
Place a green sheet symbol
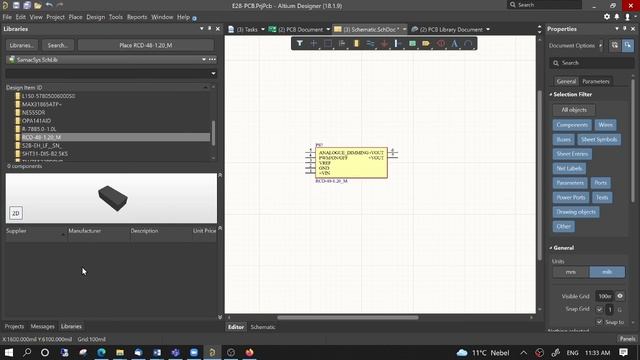click(412, 43)
